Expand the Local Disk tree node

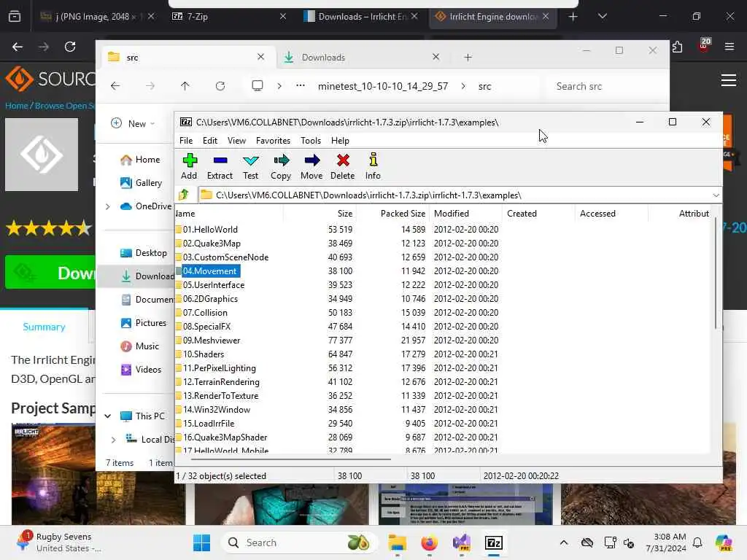coord(113,440)
